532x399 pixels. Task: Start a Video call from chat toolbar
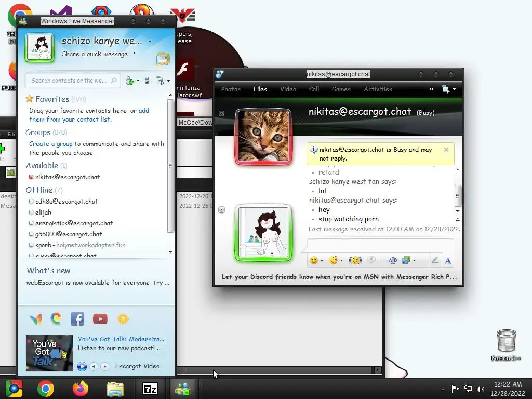tap(288, 89)
